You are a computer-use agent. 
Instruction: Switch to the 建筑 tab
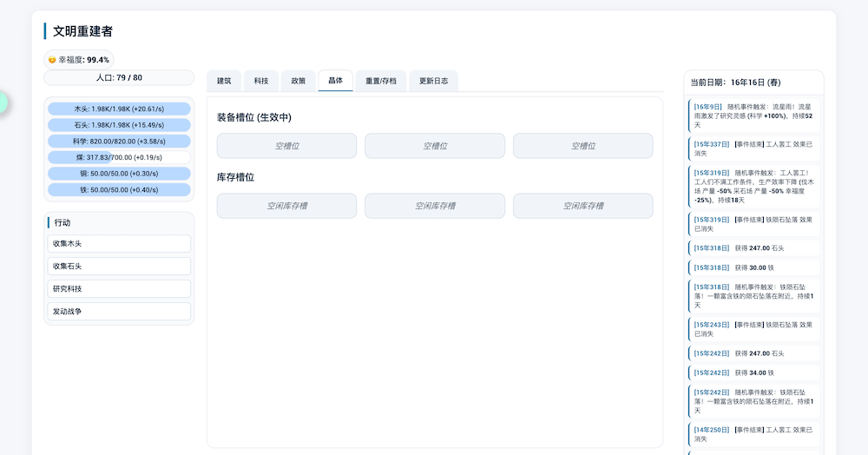(224, 81)
